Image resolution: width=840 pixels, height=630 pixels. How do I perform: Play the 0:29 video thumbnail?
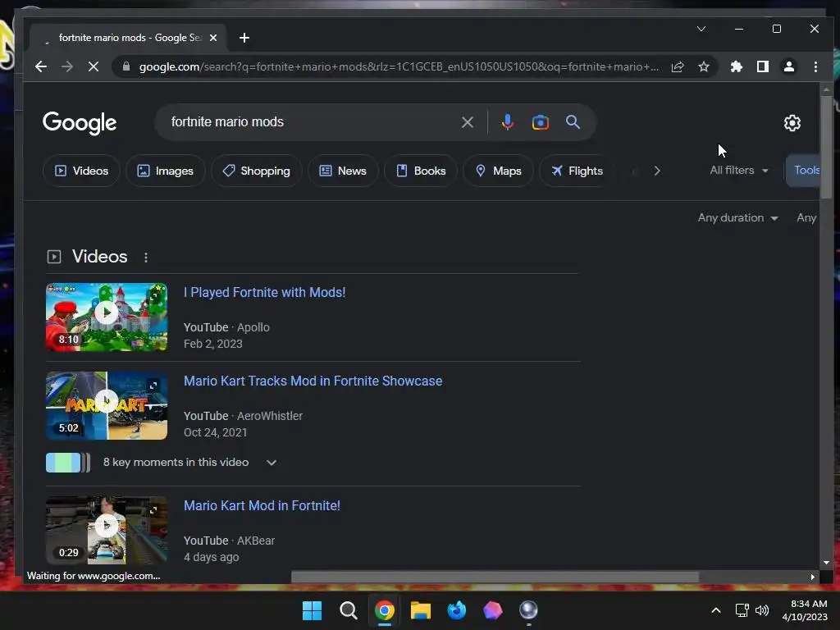click(107, 531)
